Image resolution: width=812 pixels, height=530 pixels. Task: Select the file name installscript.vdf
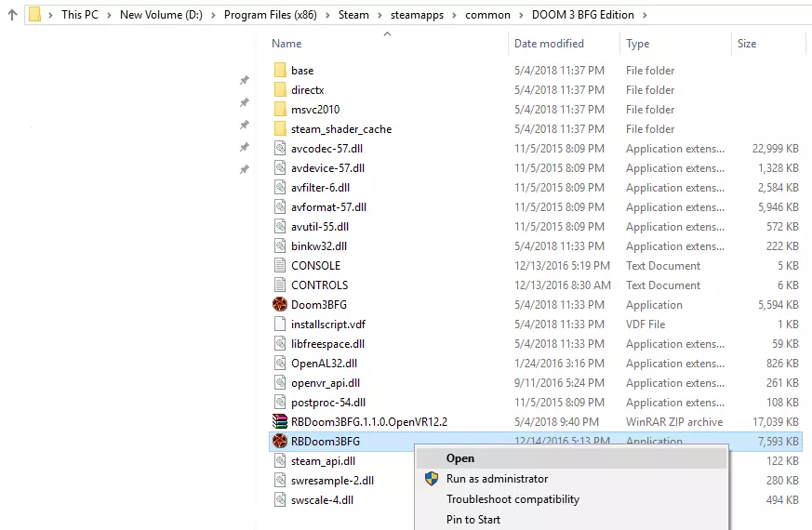pos(328,325)
